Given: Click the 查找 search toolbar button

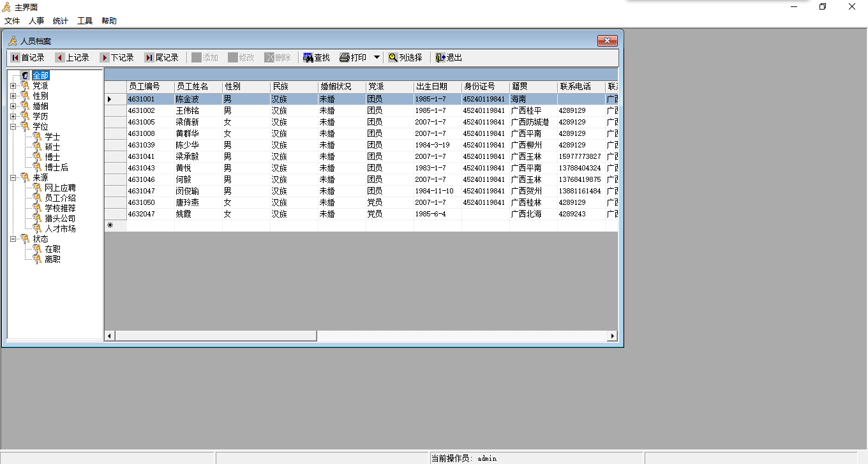Looking at the screenshot, I should [x=317, y=57].
